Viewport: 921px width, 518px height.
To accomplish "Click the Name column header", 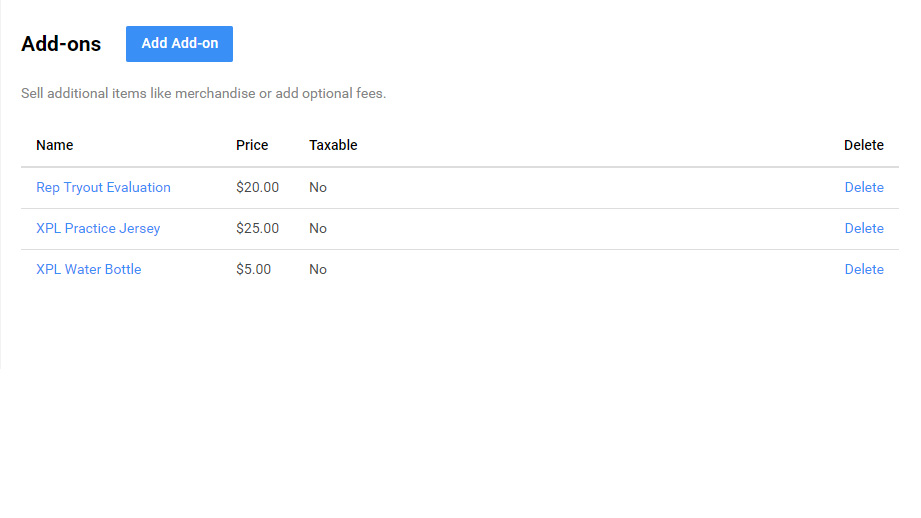I will click(55, 145).
